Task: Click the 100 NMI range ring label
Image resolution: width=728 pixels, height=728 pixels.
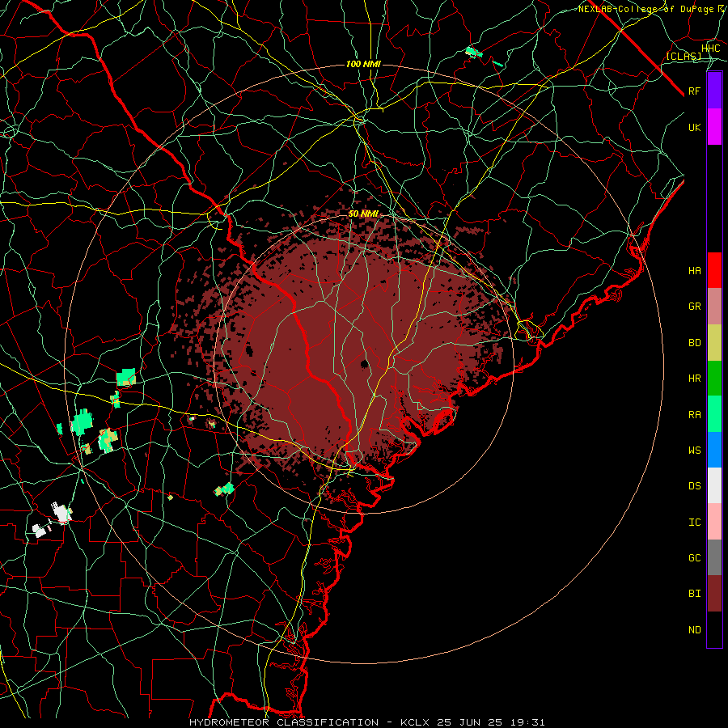Action: [363, 64]
